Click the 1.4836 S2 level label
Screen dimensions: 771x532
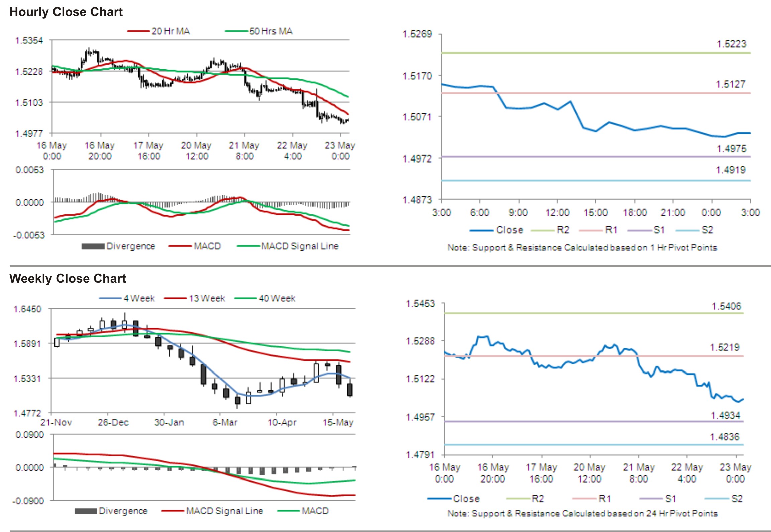coord(725,437)
